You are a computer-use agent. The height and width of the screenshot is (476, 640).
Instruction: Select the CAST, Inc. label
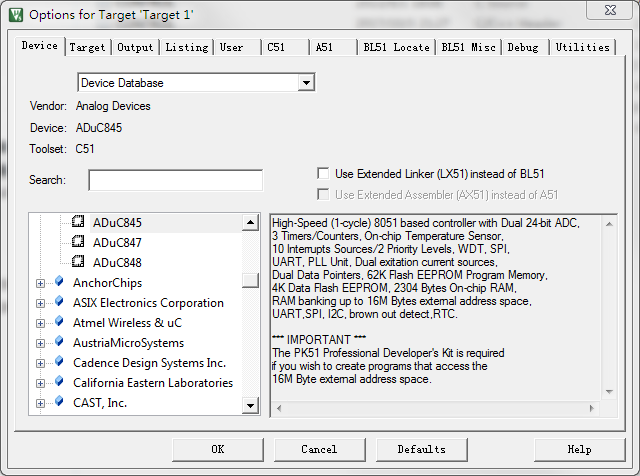click(x=100, y=403)
